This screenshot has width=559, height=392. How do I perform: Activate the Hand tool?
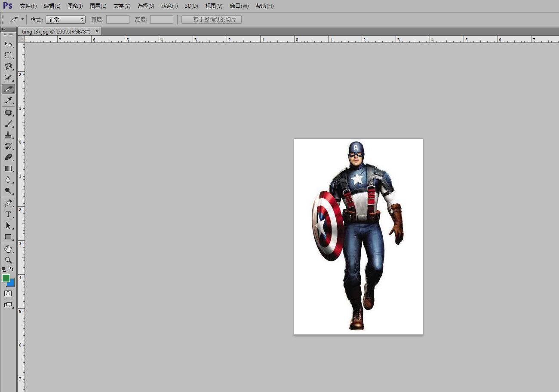(8, 249)
